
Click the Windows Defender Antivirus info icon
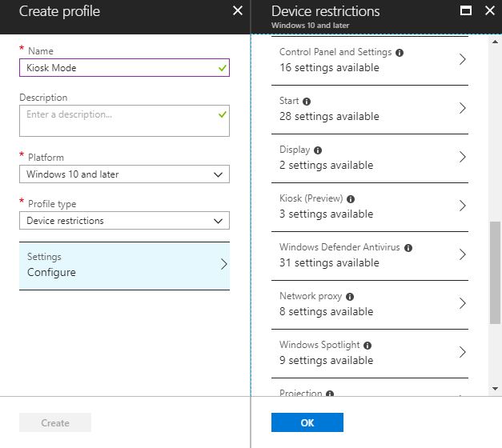coord(408,248)
